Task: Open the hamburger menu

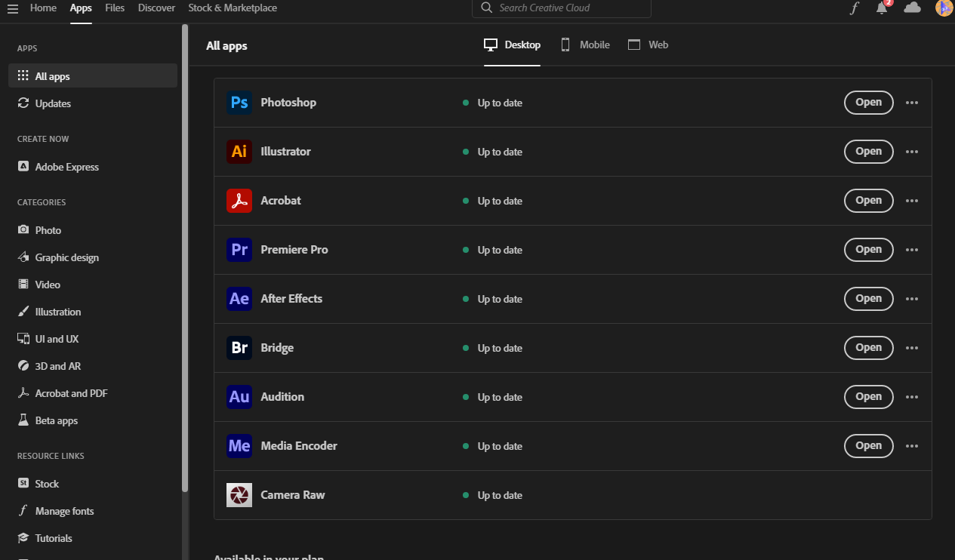Action: [x=13, y=8]
